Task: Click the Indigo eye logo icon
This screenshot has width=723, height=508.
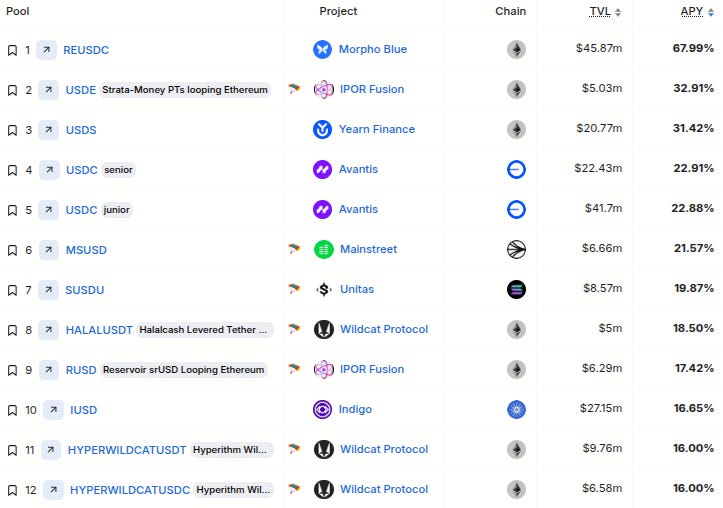Action: 322,409
